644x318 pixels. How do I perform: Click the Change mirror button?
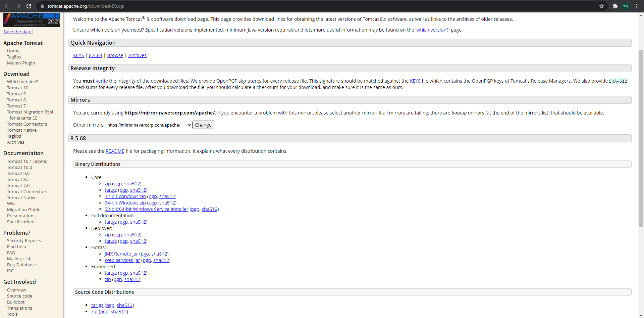coord(203,125)
